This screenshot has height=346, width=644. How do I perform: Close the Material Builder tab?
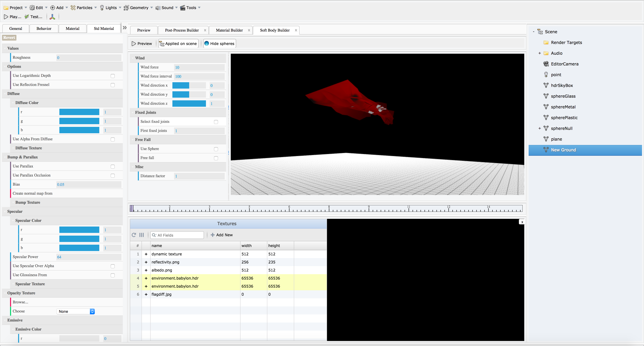(249, 30)
